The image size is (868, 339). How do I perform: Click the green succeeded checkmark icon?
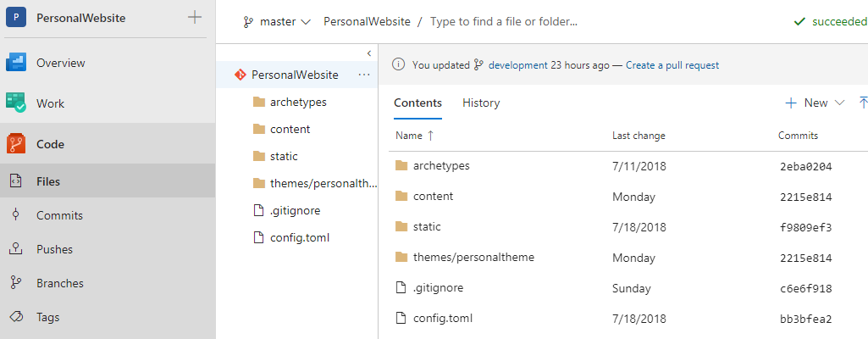click(x=799, y=21)
